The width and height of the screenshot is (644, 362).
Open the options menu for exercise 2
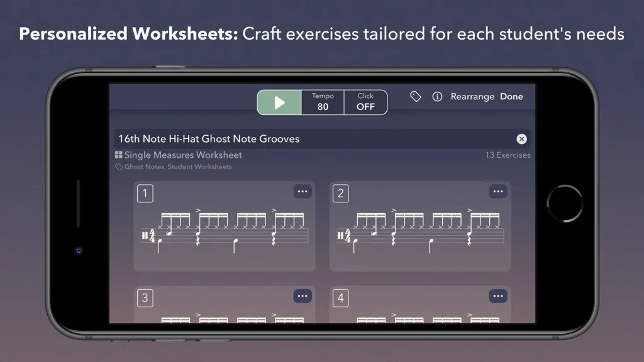tap(498, 191)
